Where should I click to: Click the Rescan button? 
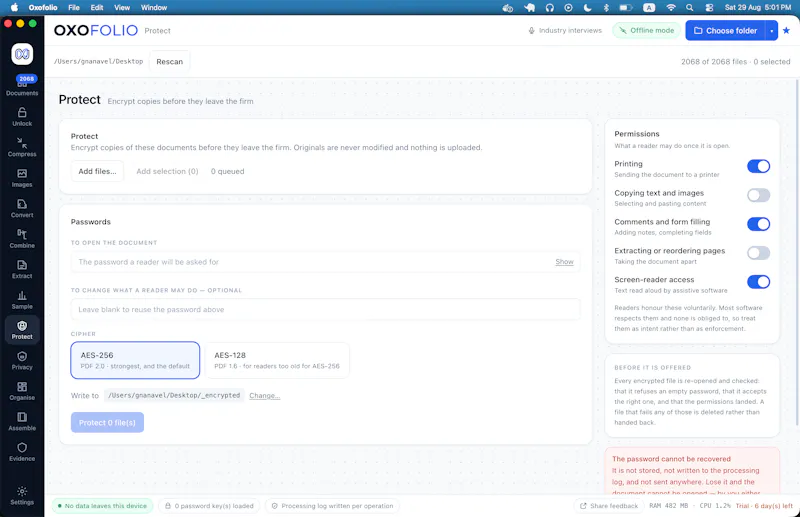click(169, 62)
